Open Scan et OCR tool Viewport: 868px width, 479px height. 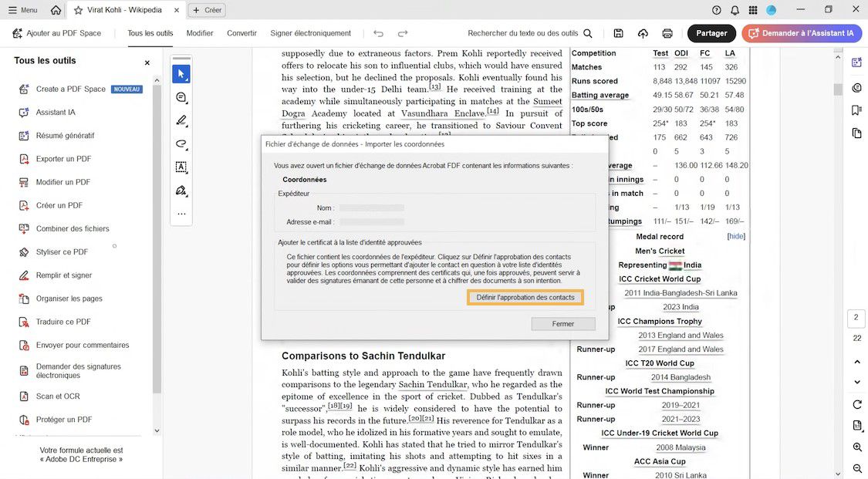tap(58, 396)
